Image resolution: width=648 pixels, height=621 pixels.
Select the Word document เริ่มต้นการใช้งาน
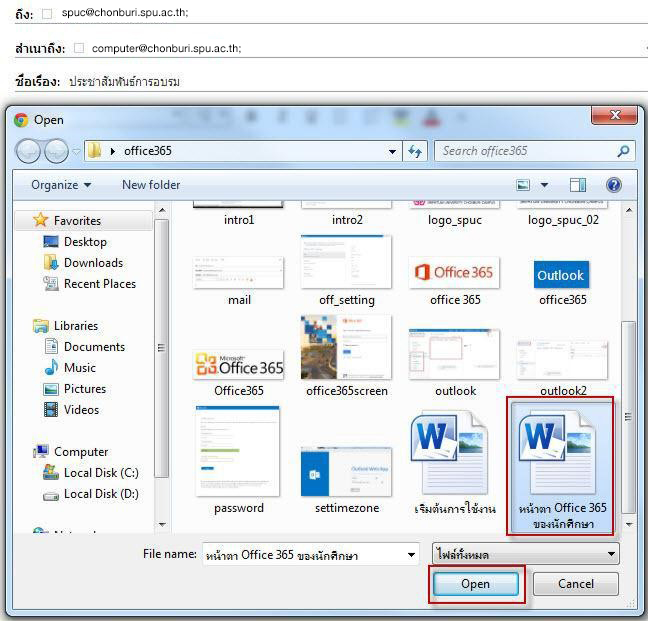pyautogui.click(x=455, y=463)
